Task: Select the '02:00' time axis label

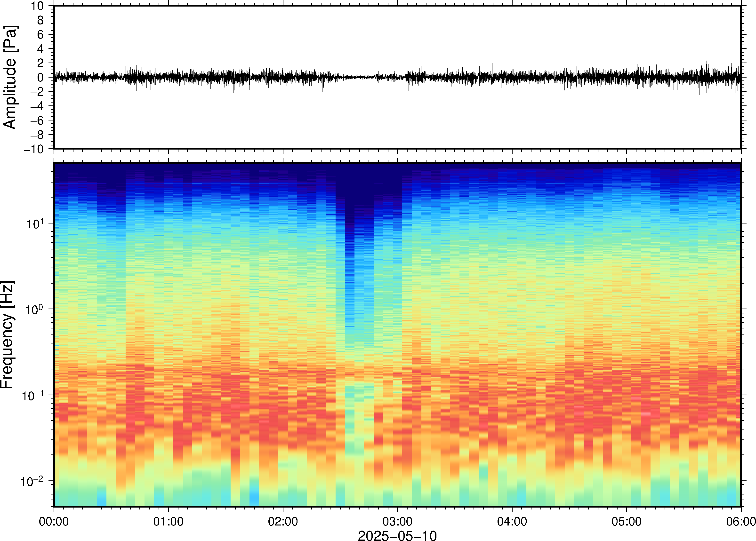Action: (x=283, y=521)
